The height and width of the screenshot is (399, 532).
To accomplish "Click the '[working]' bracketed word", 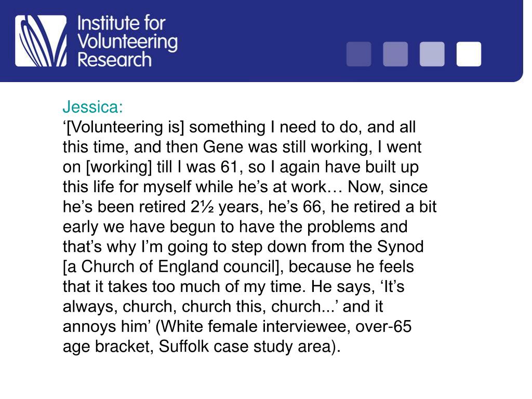I will tap(119, 167).
